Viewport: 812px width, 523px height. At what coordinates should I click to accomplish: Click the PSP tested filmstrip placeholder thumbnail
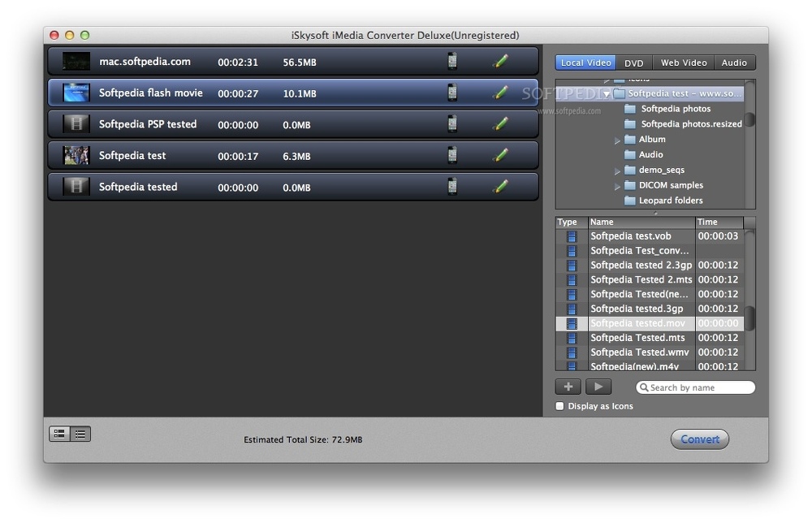coord(76,123)
